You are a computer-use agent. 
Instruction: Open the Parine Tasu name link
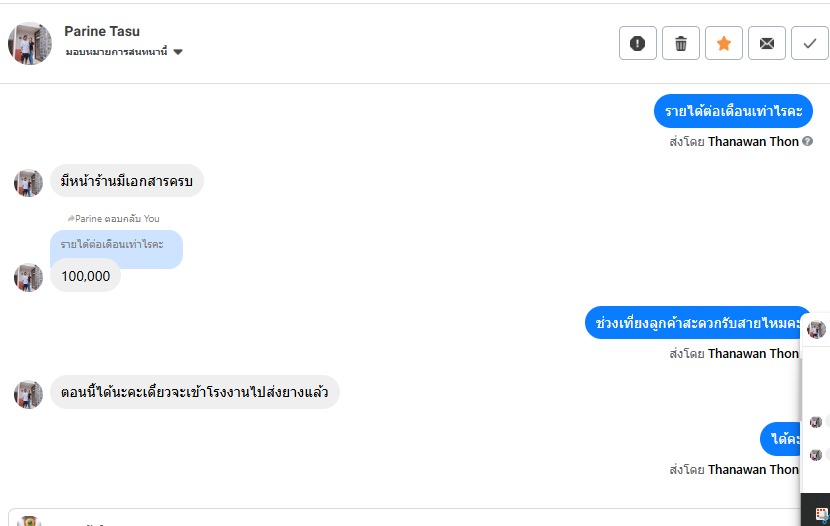[x=102, y=31]
